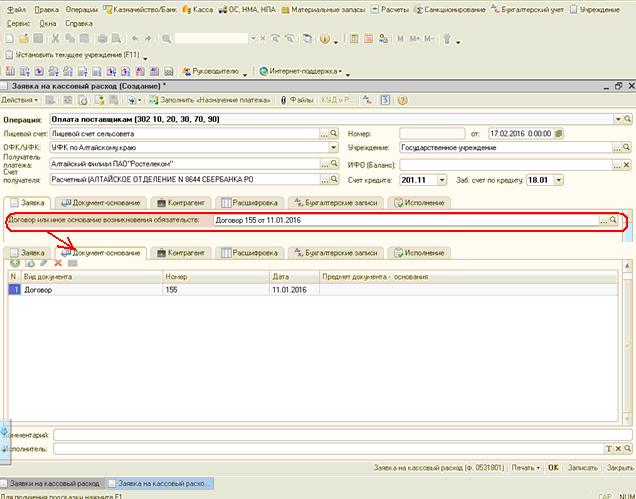Click the round Help question icon in document toolbar

402,100
